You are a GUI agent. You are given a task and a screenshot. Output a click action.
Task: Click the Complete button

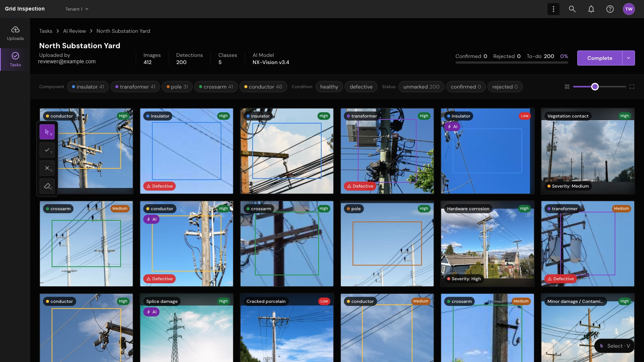coord(600,58)
